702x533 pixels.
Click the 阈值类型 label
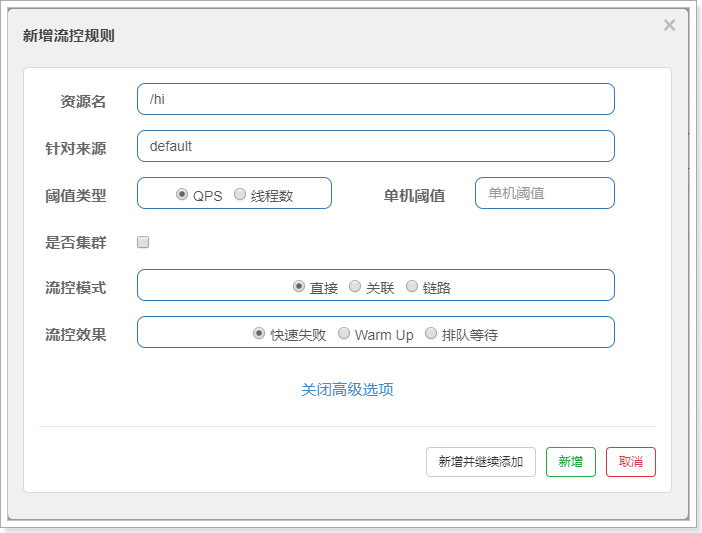[76, 196]
